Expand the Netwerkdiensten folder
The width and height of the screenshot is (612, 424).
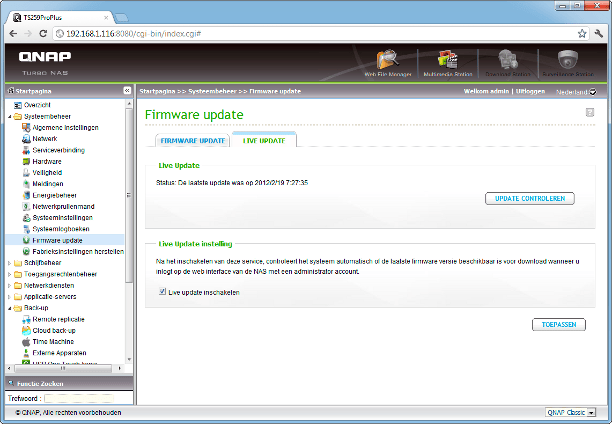coord(10,285)
